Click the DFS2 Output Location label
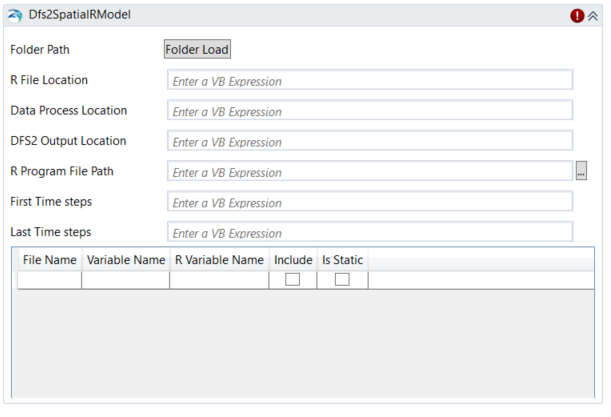The image size is (611, 417). point(68,141)
